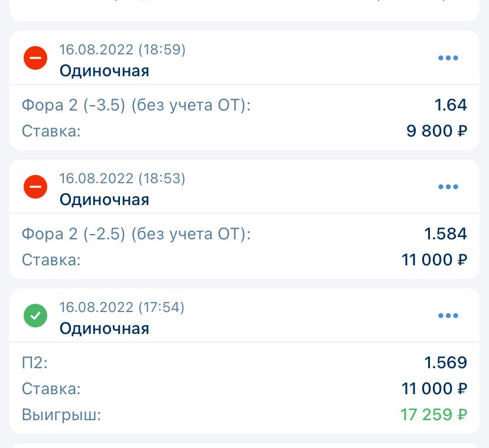Click red lost-bet icon on 18:59 bet
This screenshot has width=489, height=448.
tap(35, 59)
